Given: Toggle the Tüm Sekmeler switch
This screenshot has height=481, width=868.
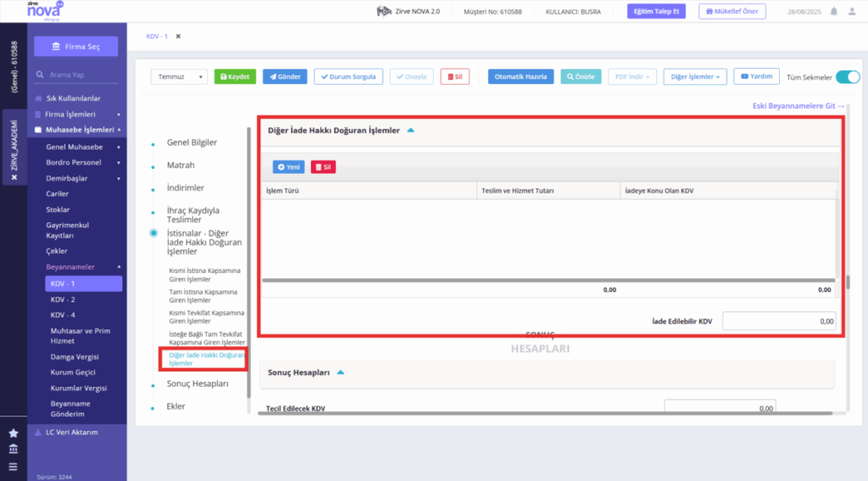Looking at the screenshot, I should click(x=848, y=77).
